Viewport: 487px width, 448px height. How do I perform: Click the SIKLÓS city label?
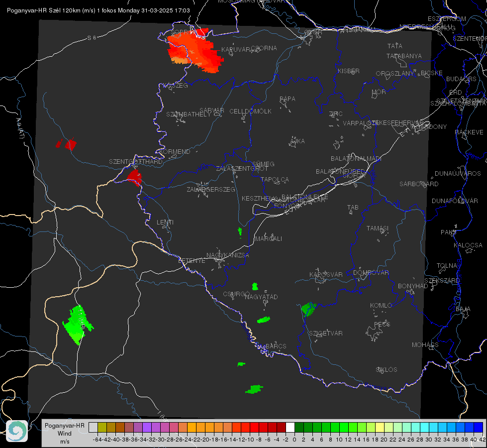point(387,370)
